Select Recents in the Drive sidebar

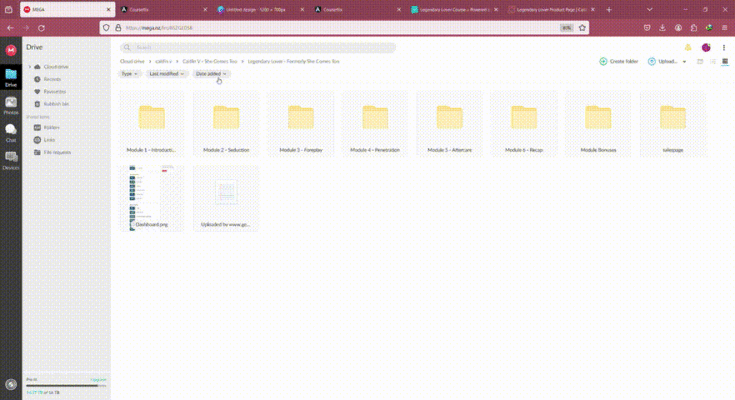pyautogui.click(x=53, y=79)
